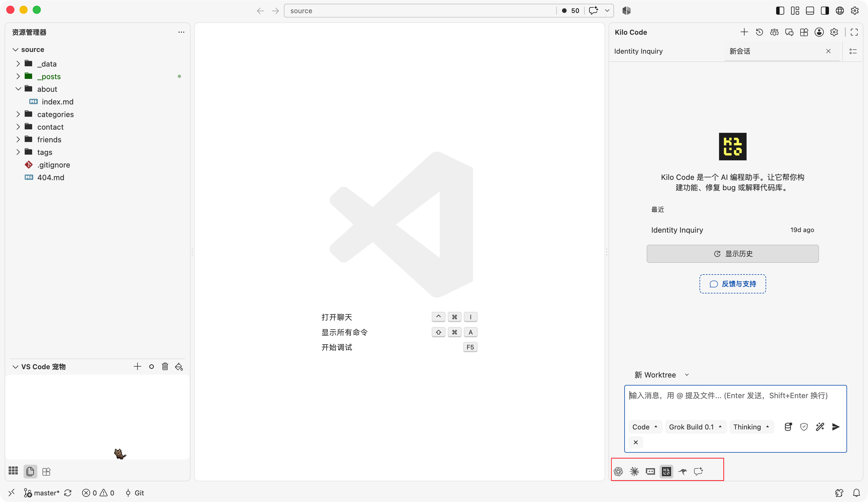Open the recent Identity Inquiry session
This screenshot has height=502, width=868.
[733, 230]
